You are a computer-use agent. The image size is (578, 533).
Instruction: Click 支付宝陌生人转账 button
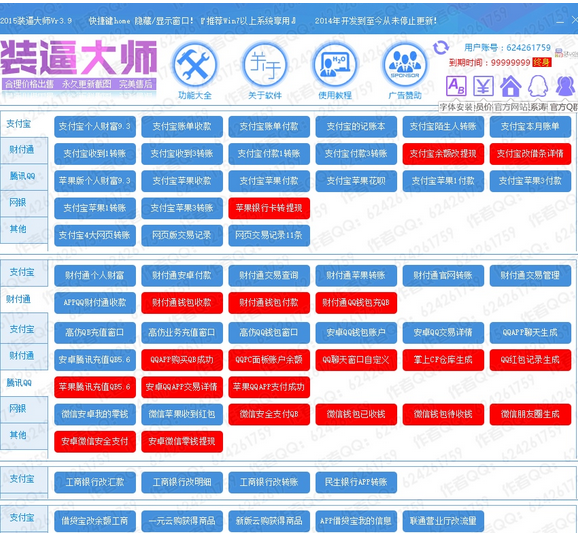pos(443,126)
